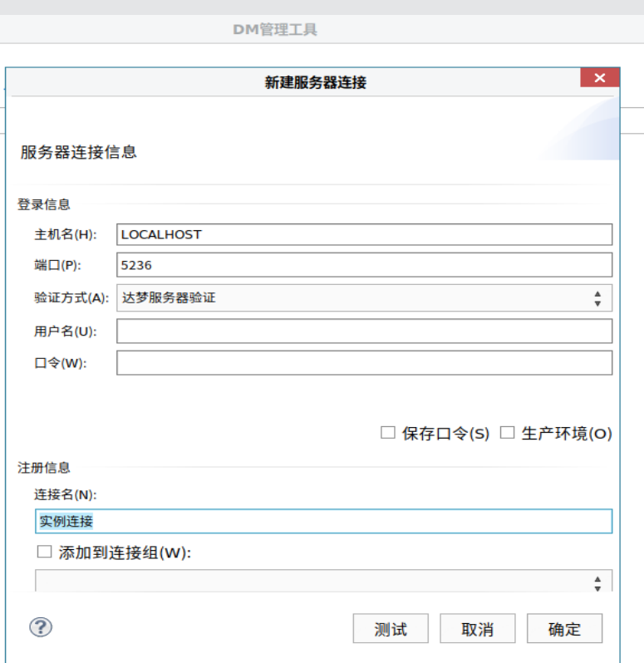
Task: Click the 注册信息 section label
Action: [x=43, y=468]
